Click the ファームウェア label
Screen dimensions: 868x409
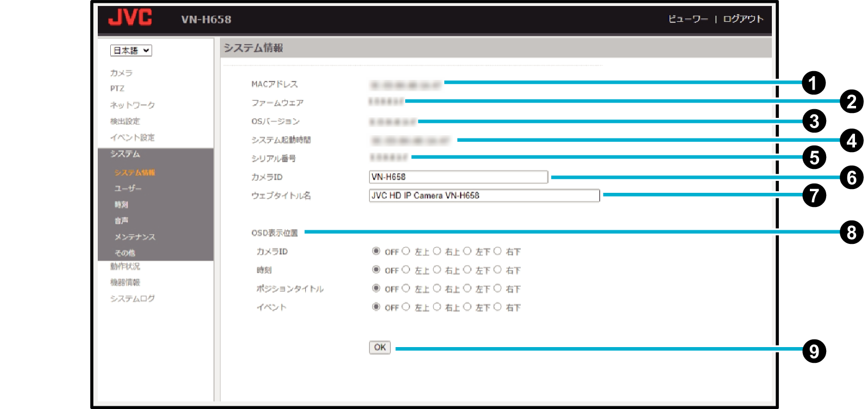(277, 103)
